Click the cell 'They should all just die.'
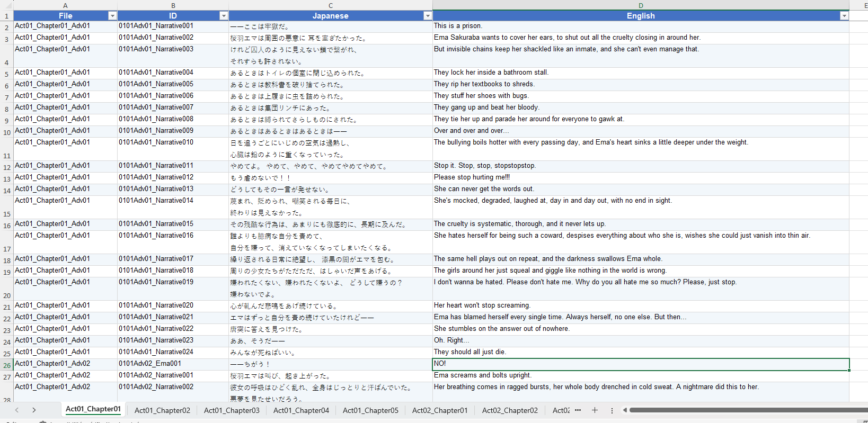Screen dimensions: 868x423 pos(641,352)
